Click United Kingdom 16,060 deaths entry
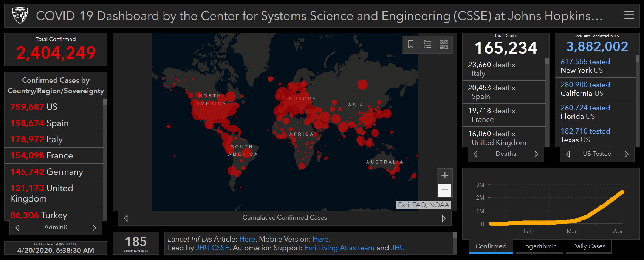 point(504,137)
